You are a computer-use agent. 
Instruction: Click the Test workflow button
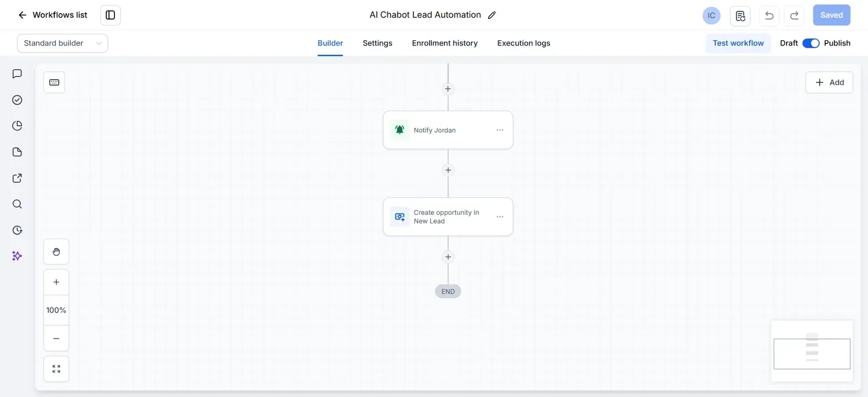pyautogui.click(x=738, y=43)
